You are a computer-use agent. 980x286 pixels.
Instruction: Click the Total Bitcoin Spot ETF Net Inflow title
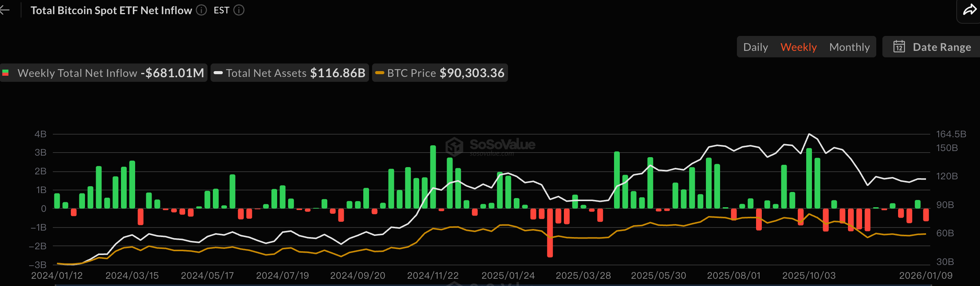click(x=111, y=10)
